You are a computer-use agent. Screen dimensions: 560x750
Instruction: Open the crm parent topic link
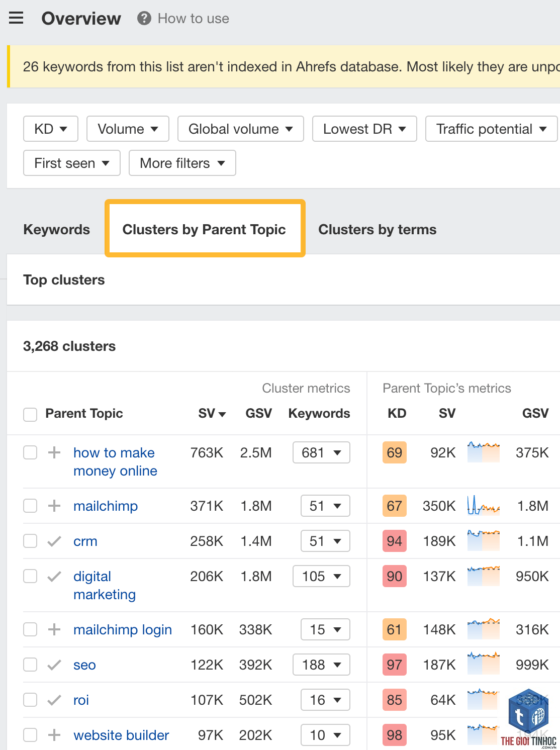(x=85, y=541)
